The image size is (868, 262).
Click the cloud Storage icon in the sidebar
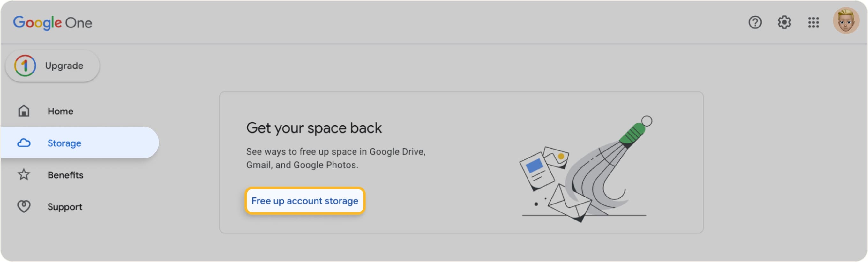pyautogui.click(x=24, y=143)
